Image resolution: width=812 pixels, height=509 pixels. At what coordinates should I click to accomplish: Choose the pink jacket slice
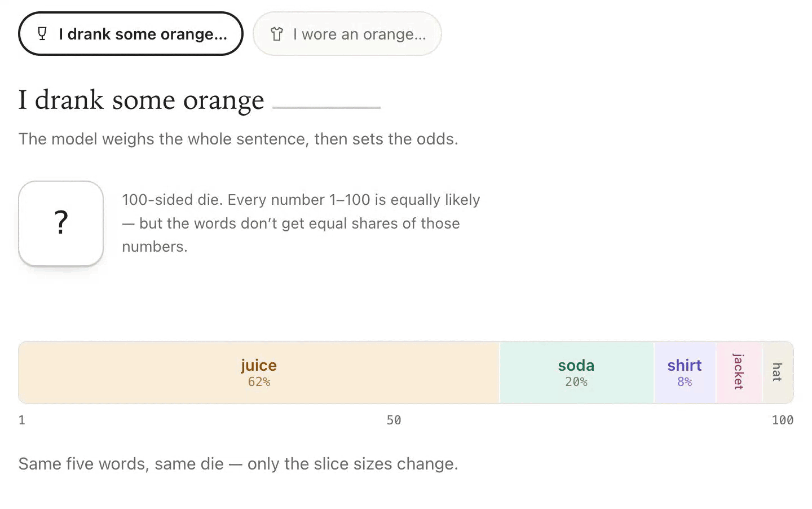(x=739, y=372)
